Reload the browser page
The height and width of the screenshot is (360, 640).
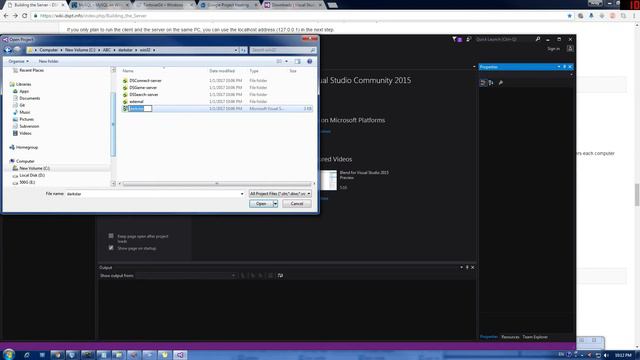point(24,16)
